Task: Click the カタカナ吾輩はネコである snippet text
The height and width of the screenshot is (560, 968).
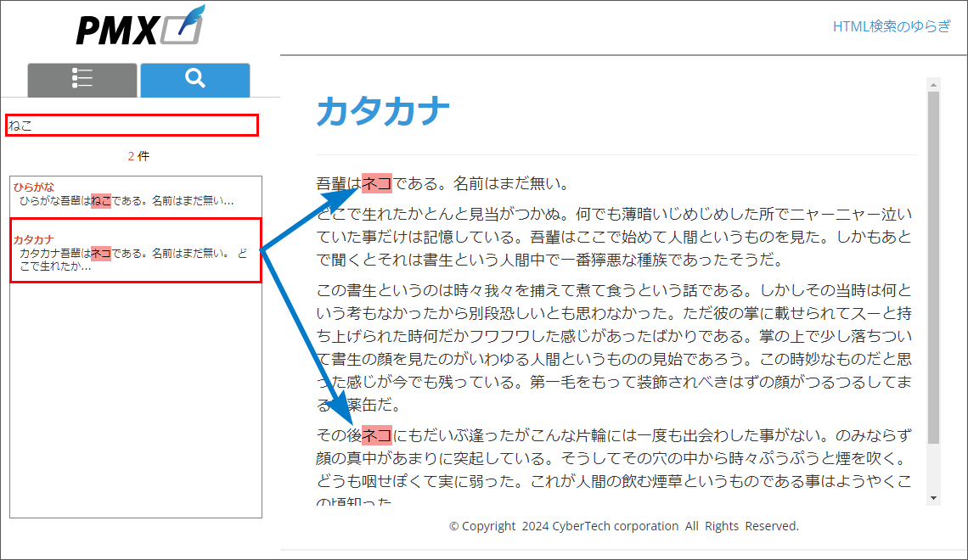Action: click(x=132, y=260)
